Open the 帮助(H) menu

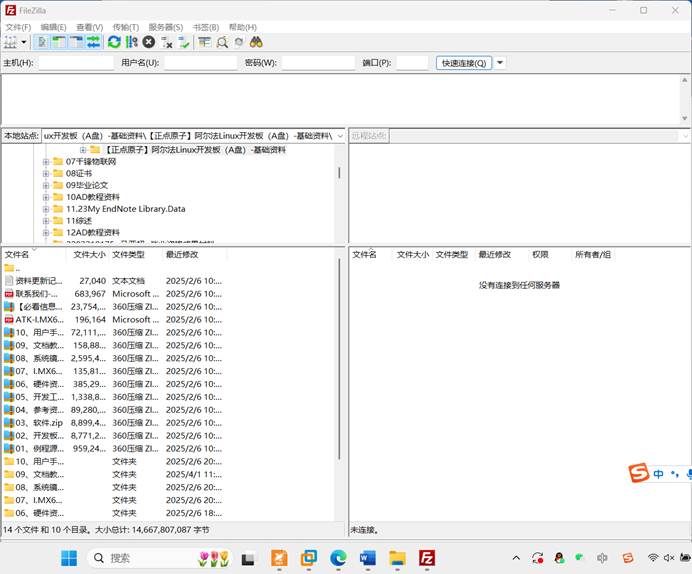pyautogui.click(x=243, y=27)
